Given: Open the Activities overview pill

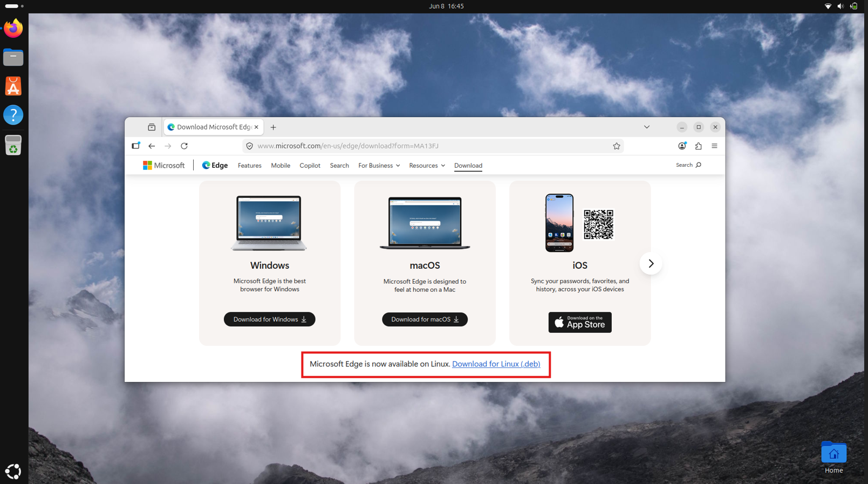Looking at the screenshot, I should coord(14,6).
